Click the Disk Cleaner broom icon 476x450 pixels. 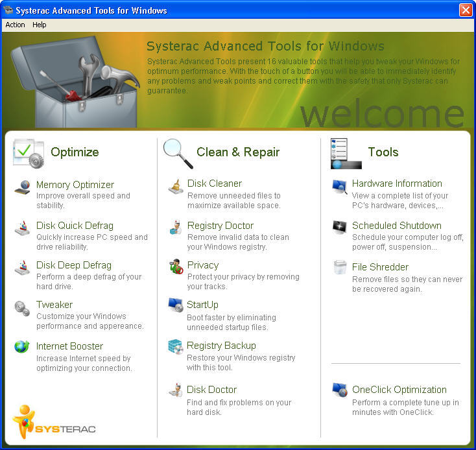click(x=176, y=186)
